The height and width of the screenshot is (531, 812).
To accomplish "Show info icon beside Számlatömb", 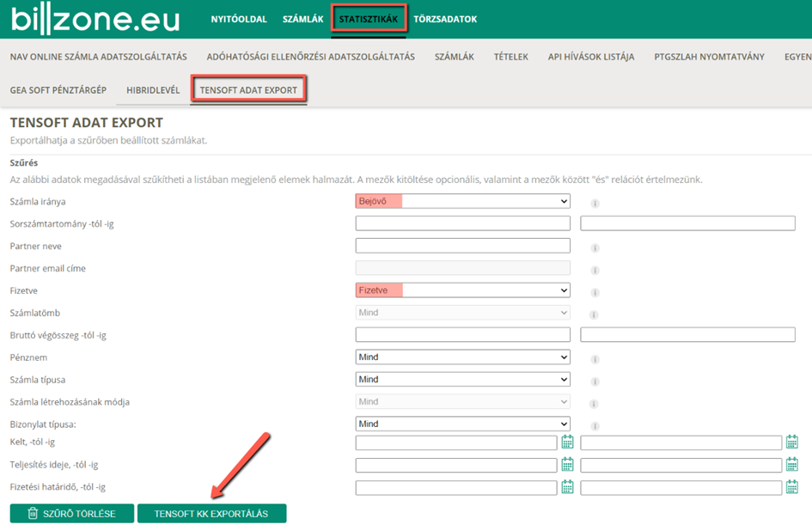I will 594,314.
